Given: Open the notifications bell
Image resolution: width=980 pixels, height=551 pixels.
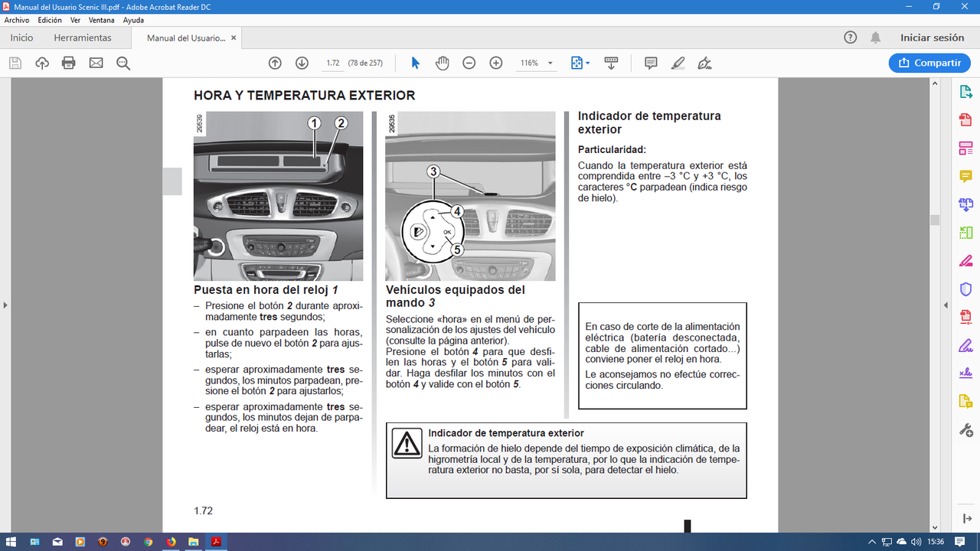Looking at the screenshot, I should coord(876,37).
